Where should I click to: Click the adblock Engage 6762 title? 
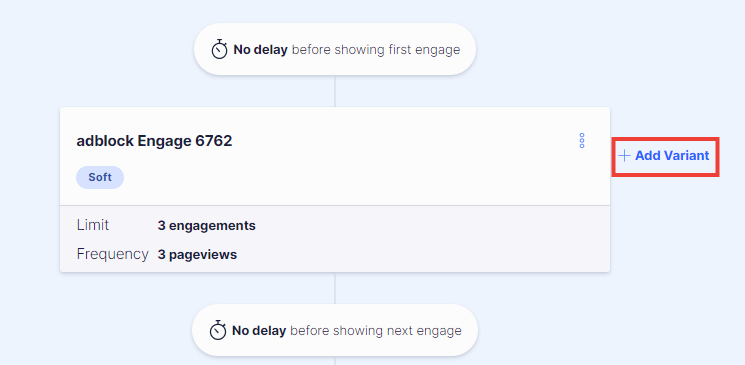coord(154,141)
